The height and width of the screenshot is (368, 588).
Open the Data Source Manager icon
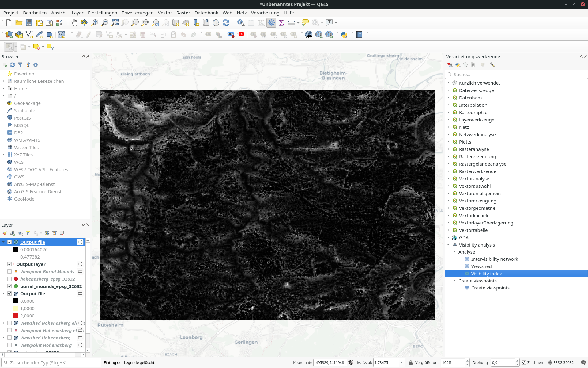(x=9, y=35)
